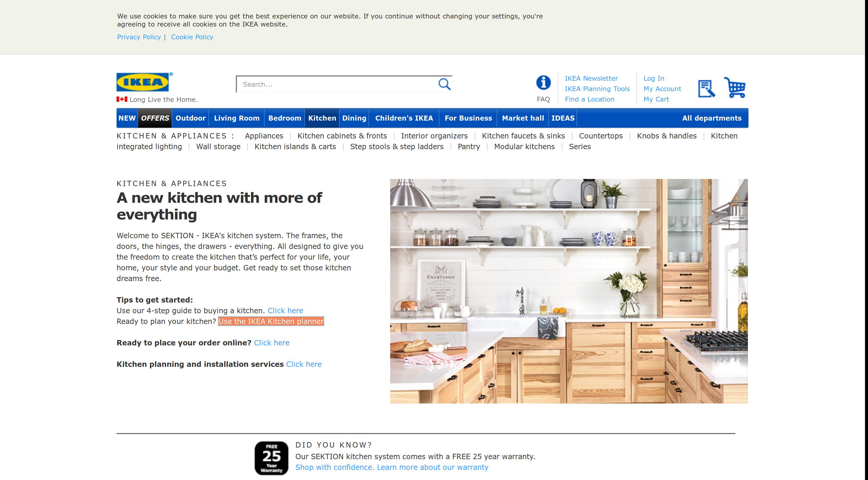Open Kitchen faucets & sinks subcategory

523,136
